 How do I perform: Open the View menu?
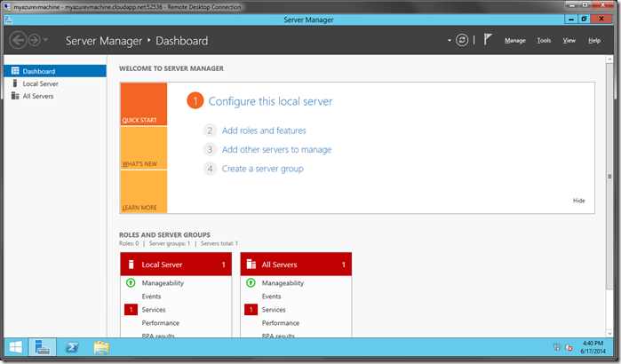click(569, 40)
